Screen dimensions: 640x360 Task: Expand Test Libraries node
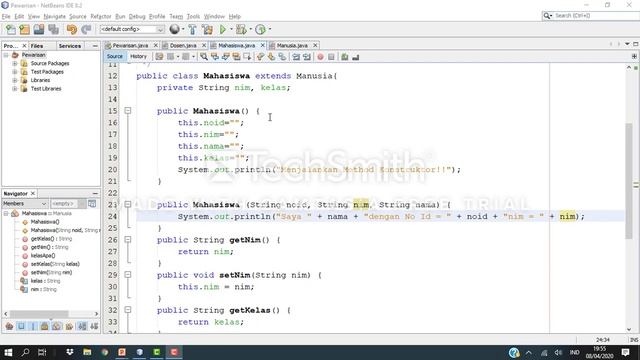pyautogui.click(x=15, y=89)
